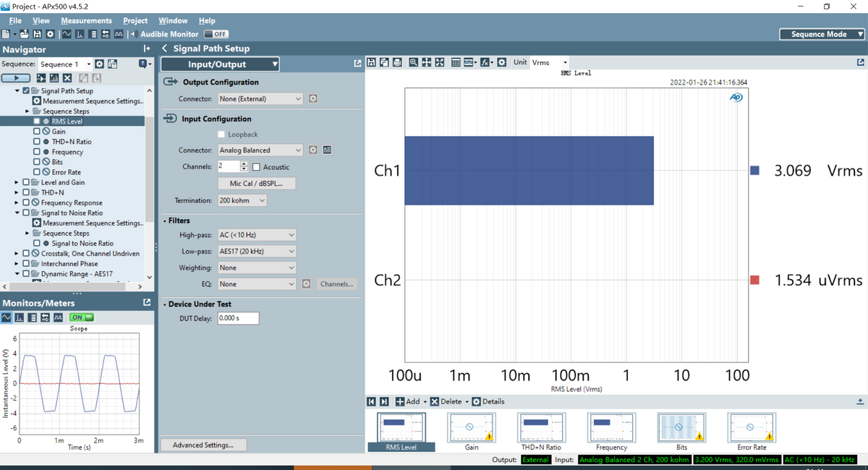Click the New Project icon in the main toolbar

(6, 34)
